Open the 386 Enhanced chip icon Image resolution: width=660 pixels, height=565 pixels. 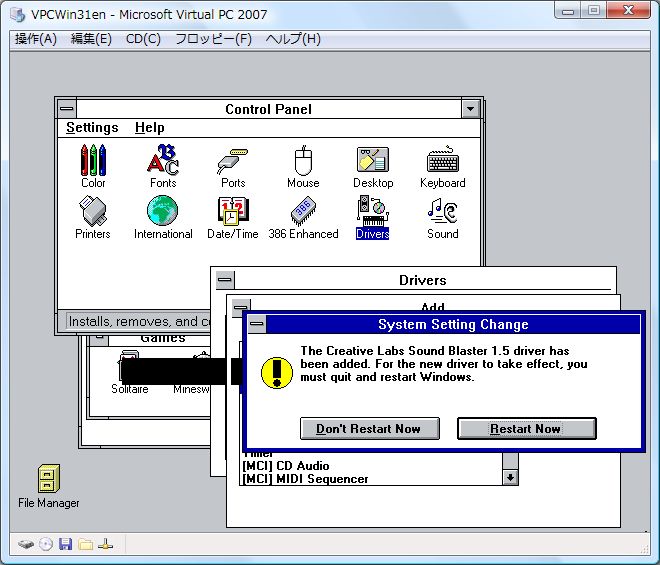coord(303,217)
